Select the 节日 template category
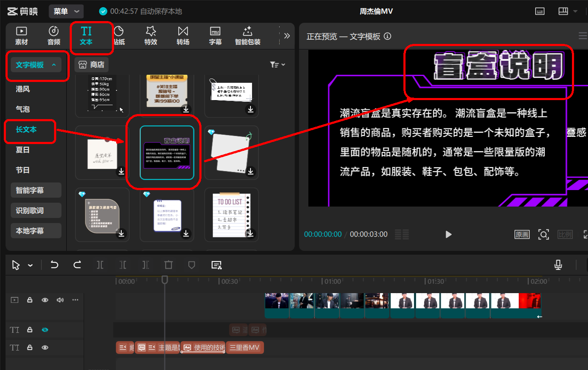Image resolution: width=588 pixels, height=370 pixels. (23, 170)
